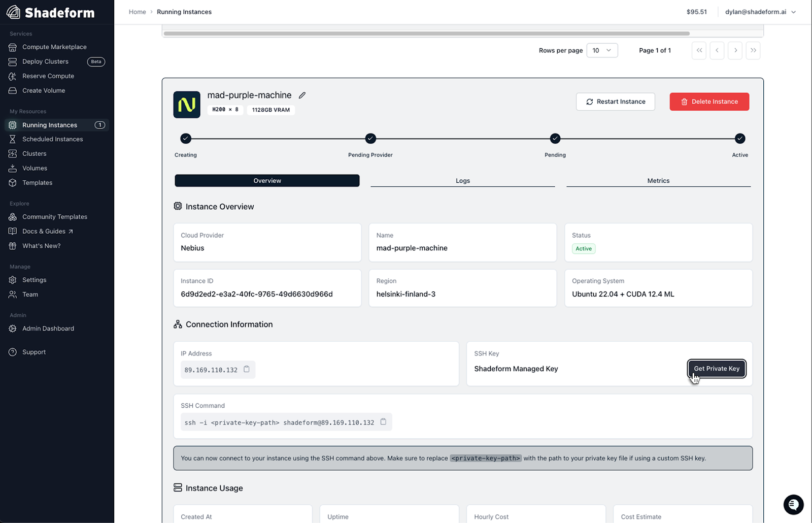This screenshot has height=523, width=812.
Task: Click the Home breadcrumb link
Action: (x=137, y=12)
